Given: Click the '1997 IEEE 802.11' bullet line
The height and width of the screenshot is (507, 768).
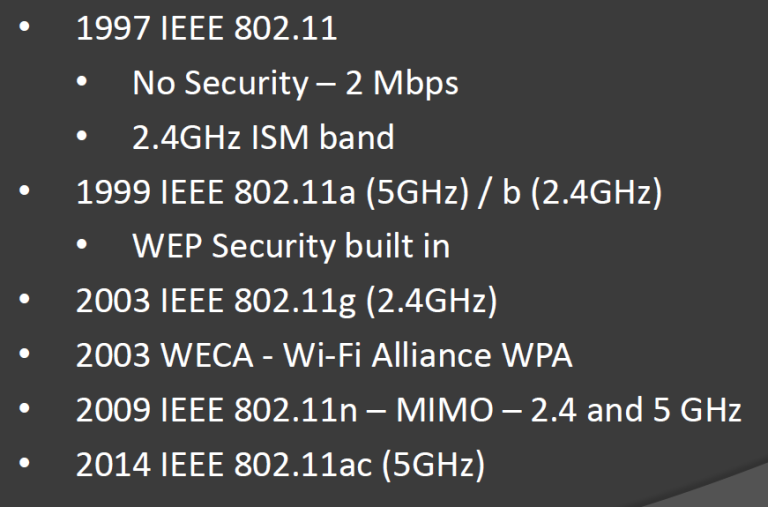Looking at the screenshot, I should pyautogui.click(x=206, y=28).
